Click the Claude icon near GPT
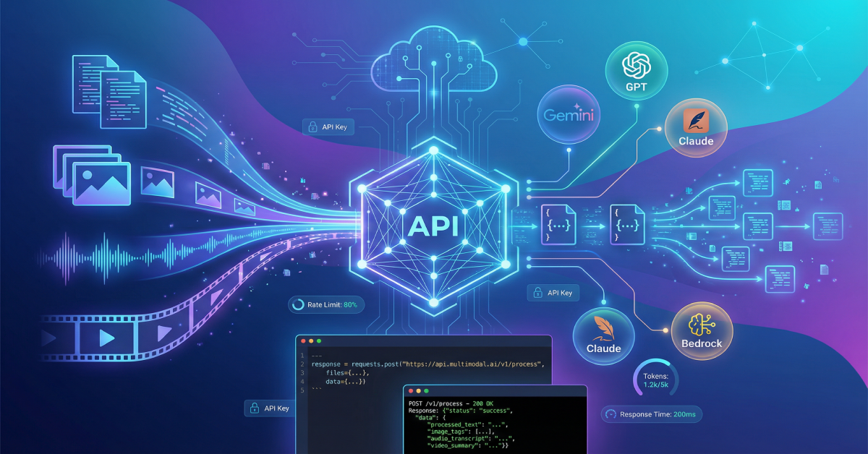 tap(695, 128)
